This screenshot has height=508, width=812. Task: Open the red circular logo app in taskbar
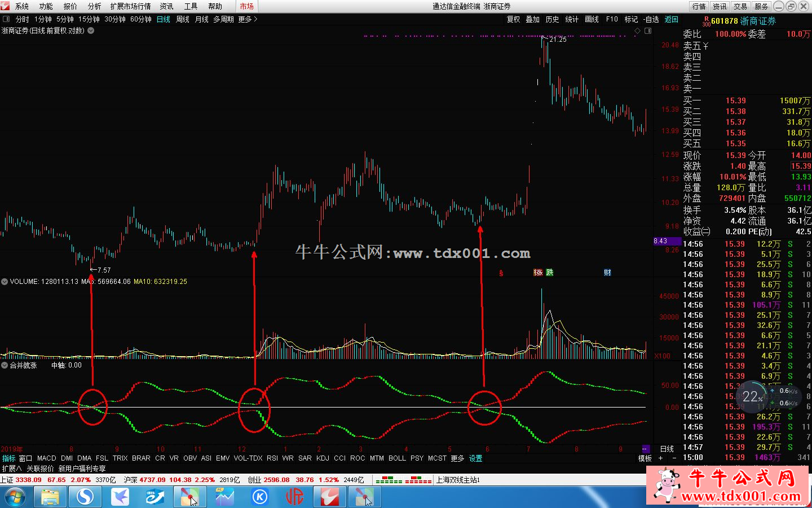[295, 497]
